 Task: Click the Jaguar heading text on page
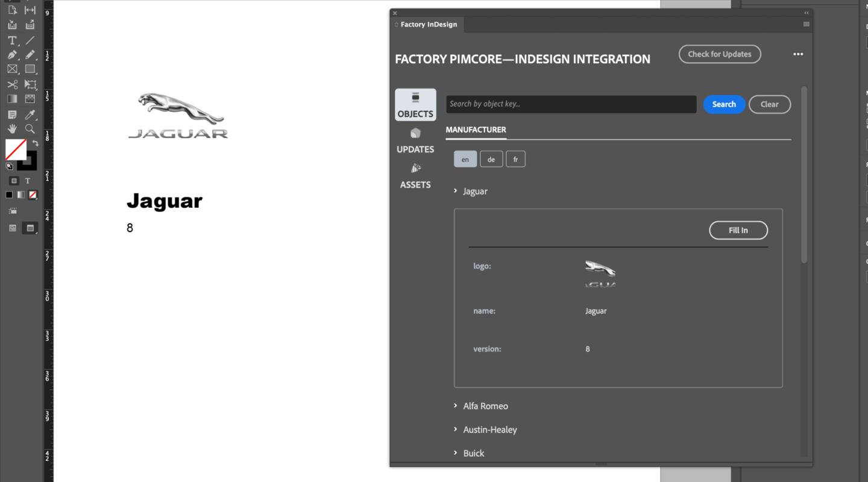165,201
